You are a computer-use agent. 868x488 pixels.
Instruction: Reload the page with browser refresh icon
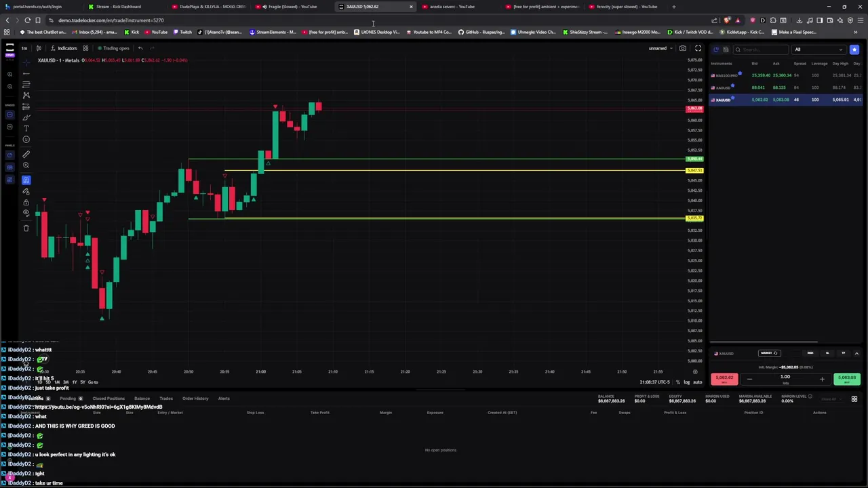click(x=27, y=20)
